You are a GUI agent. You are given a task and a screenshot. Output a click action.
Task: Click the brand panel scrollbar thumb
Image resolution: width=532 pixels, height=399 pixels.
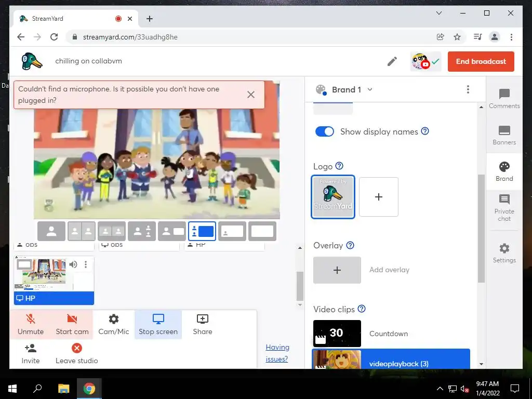point(481,229)
